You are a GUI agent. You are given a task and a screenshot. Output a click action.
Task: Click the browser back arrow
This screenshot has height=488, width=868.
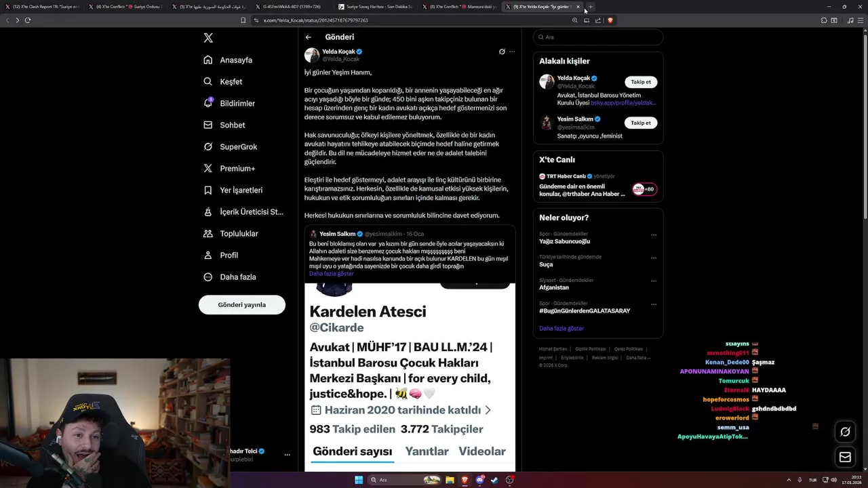(7, 20)
